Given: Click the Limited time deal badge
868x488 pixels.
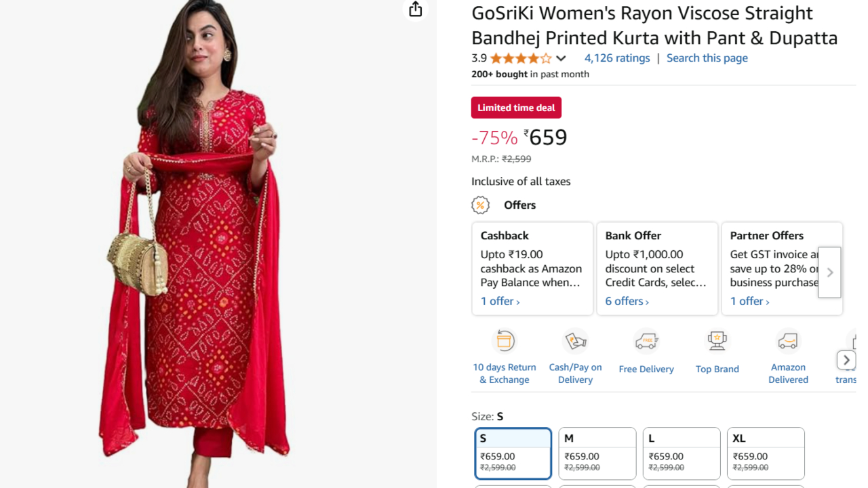Looking at the screenshot, I should click(x=516, y=107).
